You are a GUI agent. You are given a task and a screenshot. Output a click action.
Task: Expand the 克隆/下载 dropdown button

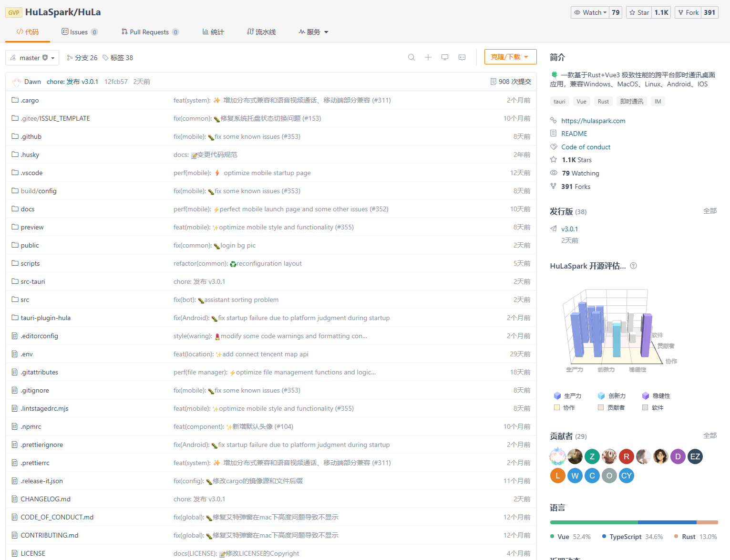tap(510, 57)
